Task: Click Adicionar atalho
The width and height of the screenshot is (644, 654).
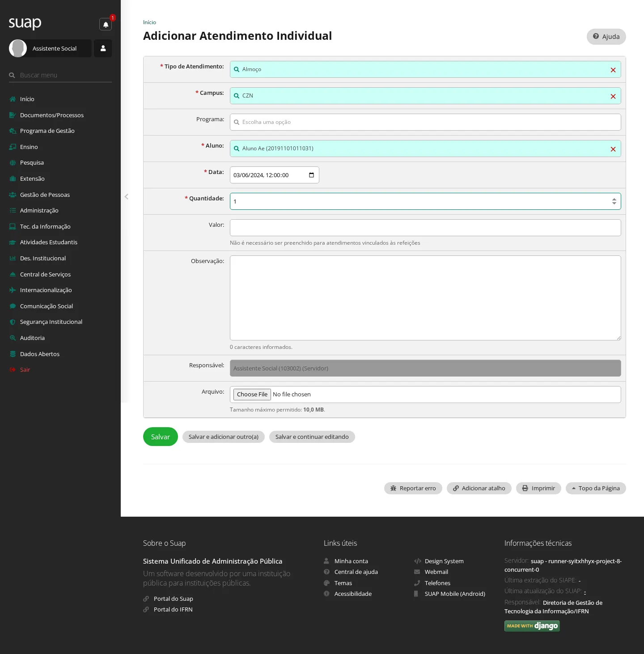Action: pyautogui.click(x=479, y=488)
